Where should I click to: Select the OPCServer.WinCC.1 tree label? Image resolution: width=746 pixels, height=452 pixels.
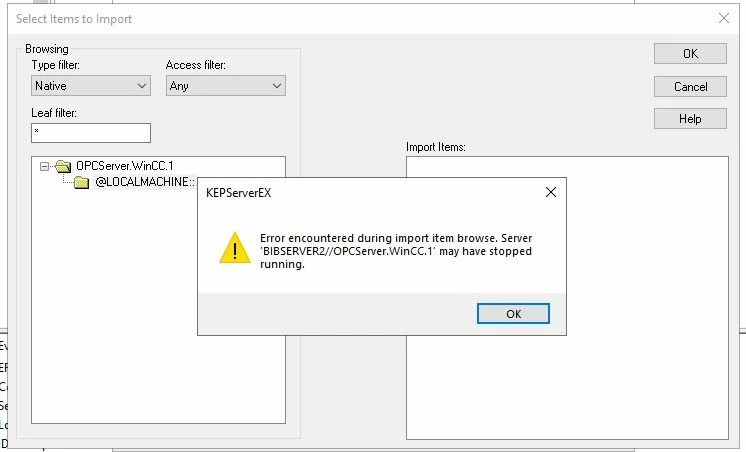coord(125,166)
